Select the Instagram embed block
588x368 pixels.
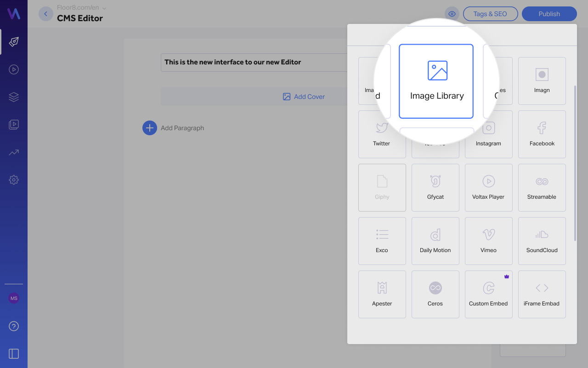(x=489, y=134)
